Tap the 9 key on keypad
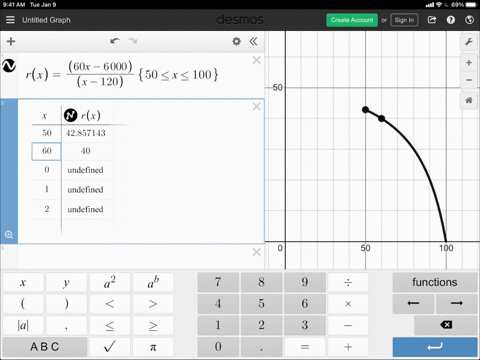The width and height of the screenshot is (480, 360). (305, 283)
